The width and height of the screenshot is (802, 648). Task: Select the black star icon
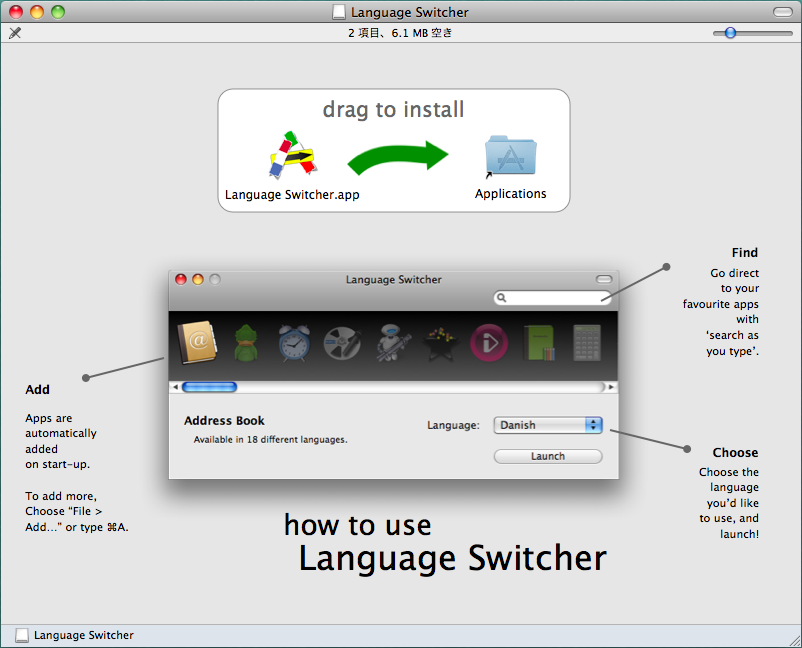point(440,344)
